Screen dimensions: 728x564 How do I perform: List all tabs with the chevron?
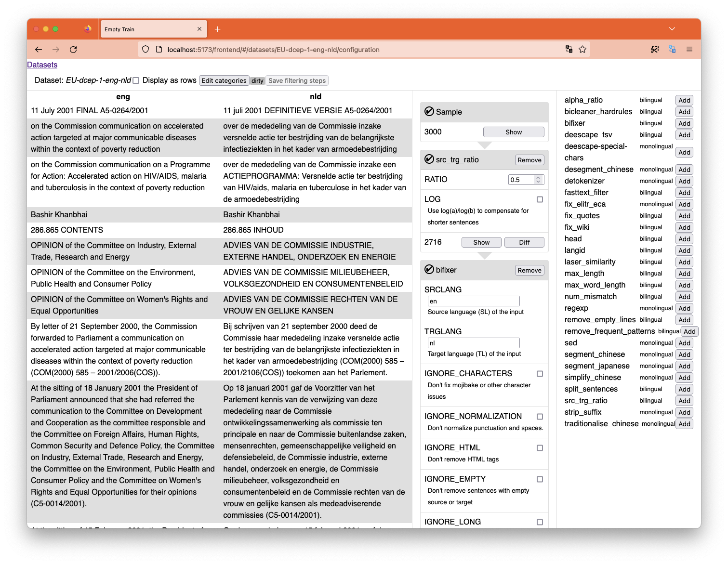tap(672, 29)
